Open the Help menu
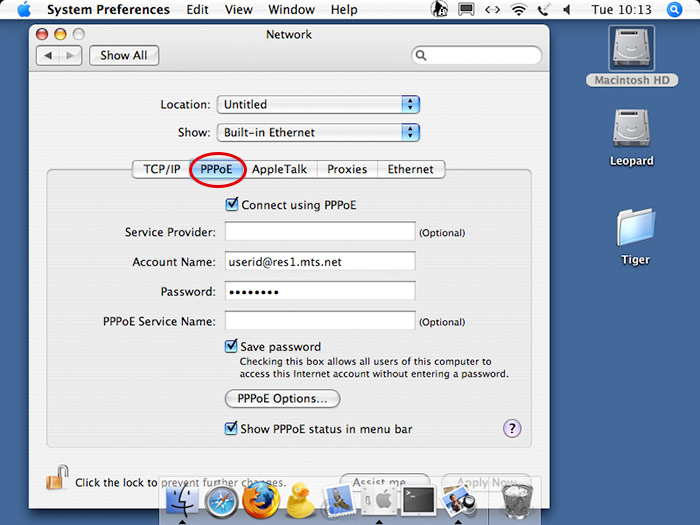Image resolution: width=700 pixels, height=525 pixels. tap(344, 9)
